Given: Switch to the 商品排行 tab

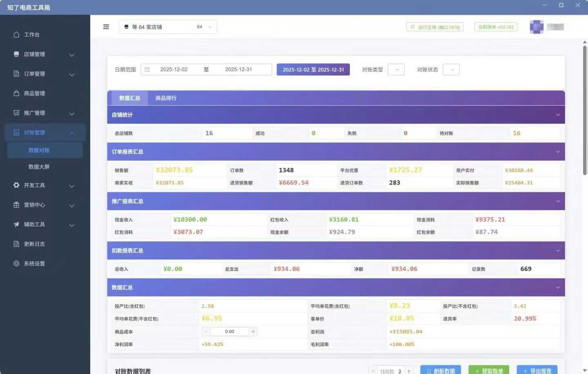Looking at the screenshot, I should 166,98.
